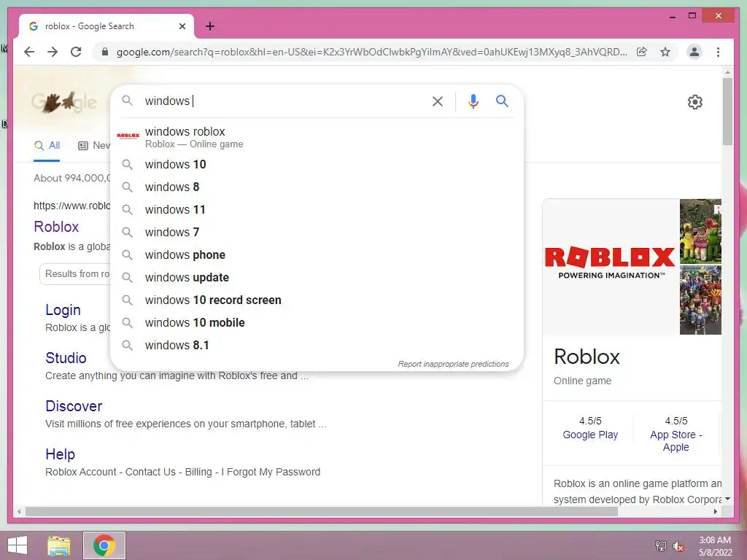Select the windows 11 suggestion
The height and width of the screenshot is (560, 747).
(317, 209)
